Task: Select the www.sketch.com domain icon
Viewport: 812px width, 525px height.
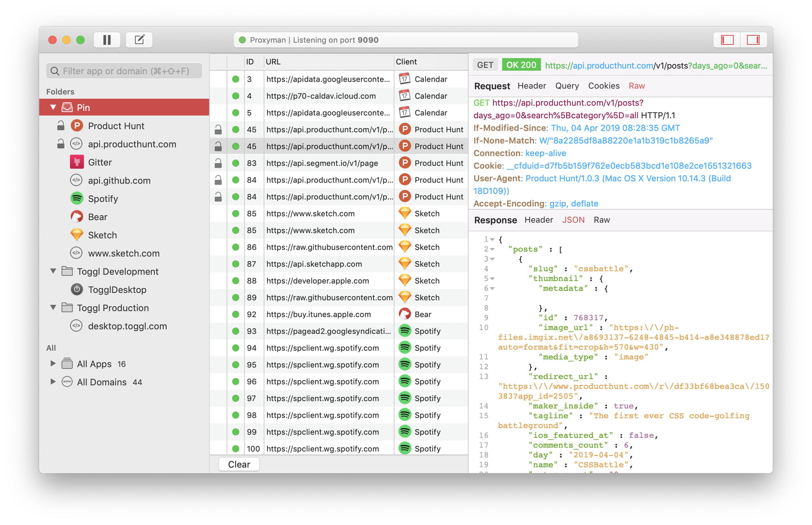Action: (x=76, y=253)
